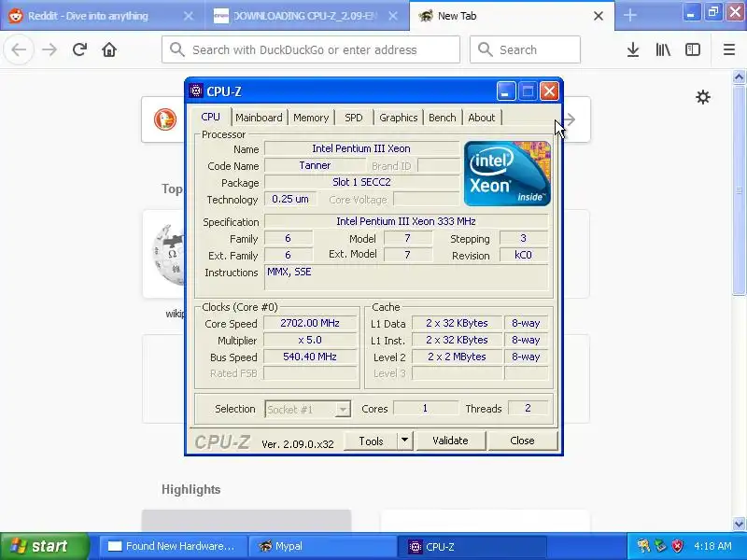This screenshot has width=747, height=560.
Task: Open the SPD tab in CPU-Z
Action: pos(354,118)
